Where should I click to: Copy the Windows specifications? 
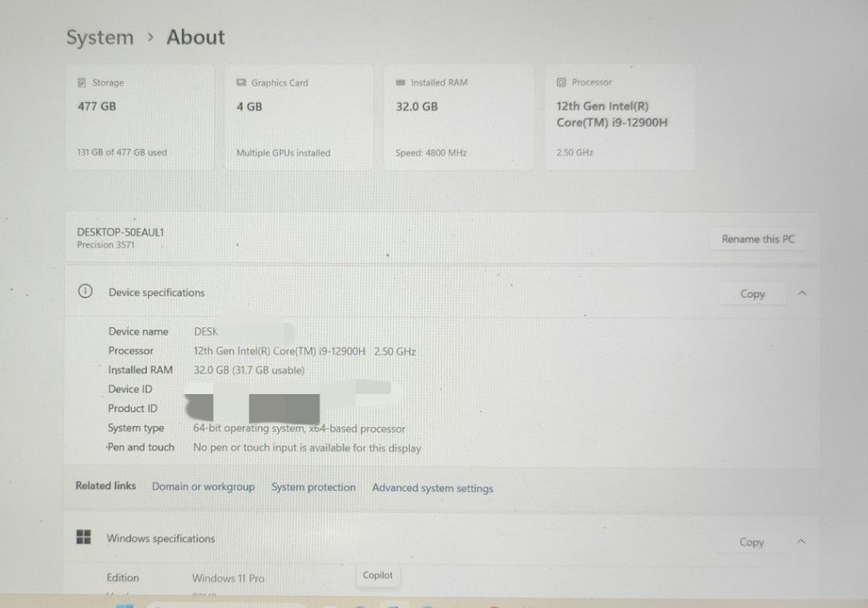pos(751,541)
